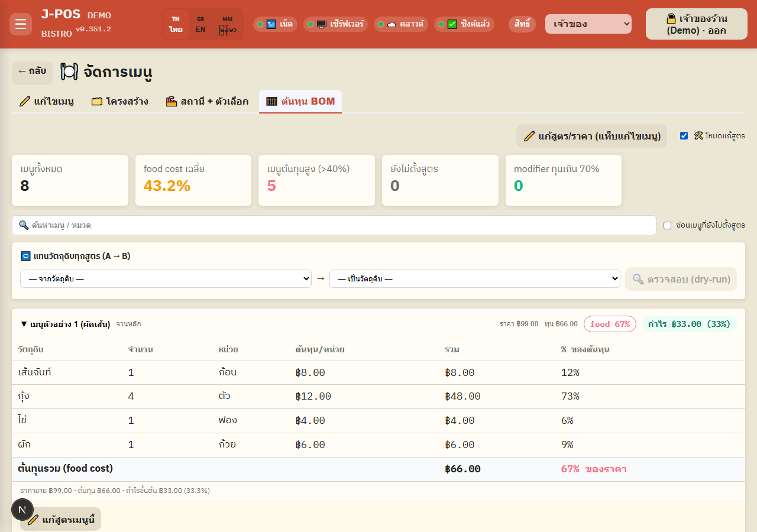Image resolution: width=757 pixels, height=532 pixels.
Task: Select the ต้นทุน BOM tab
Action: [x=300, y=102]
